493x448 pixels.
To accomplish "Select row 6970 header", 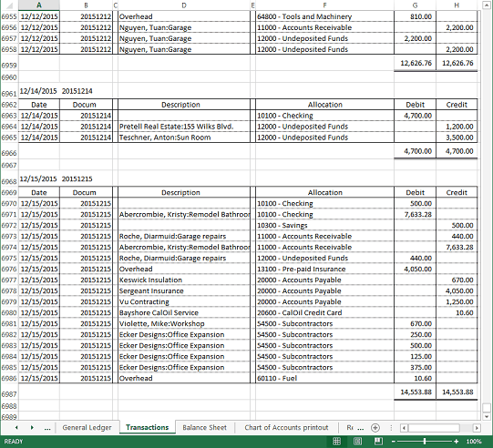I will tap(9, 204).
